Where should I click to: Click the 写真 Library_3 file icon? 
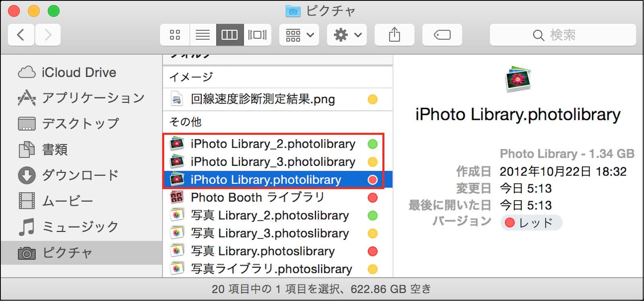(177, 233)
